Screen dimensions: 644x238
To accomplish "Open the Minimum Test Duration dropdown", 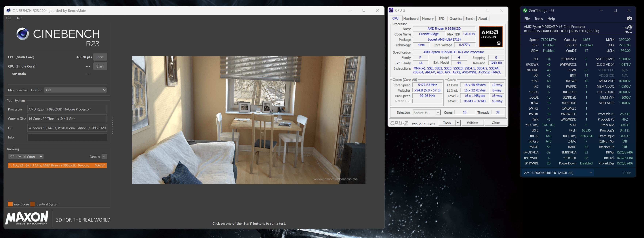I will 75,90.
